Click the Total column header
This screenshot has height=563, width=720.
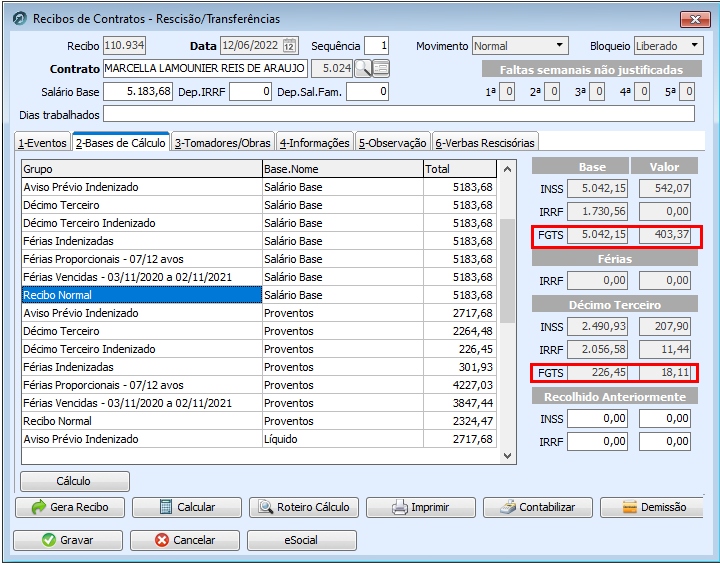(x=460, y=169)
